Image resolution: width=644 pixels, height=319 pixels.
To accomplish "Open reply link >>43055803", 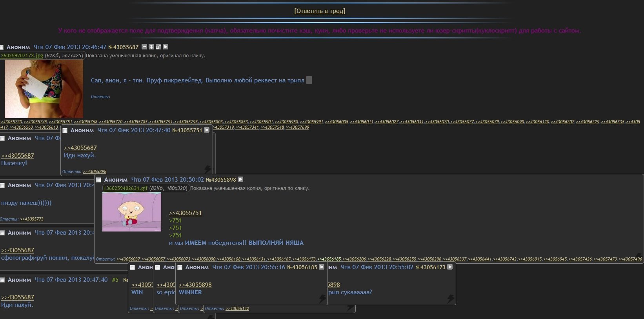I will point(211,122).
